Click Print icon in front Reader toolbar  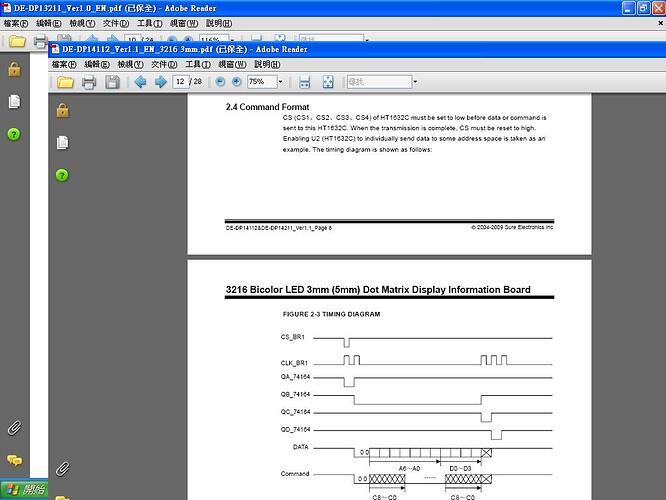(x=89, y=82)
